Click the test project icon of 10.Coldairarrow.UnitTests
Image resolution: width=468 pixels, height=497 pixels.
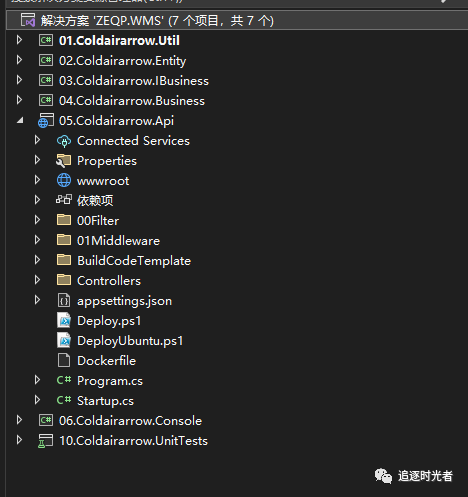coord(46,441)
